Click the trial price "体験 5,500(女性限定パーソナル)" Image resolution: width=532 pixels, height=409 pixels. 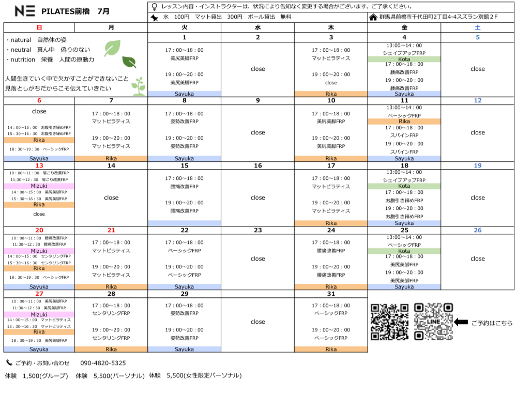coord(195,375)
